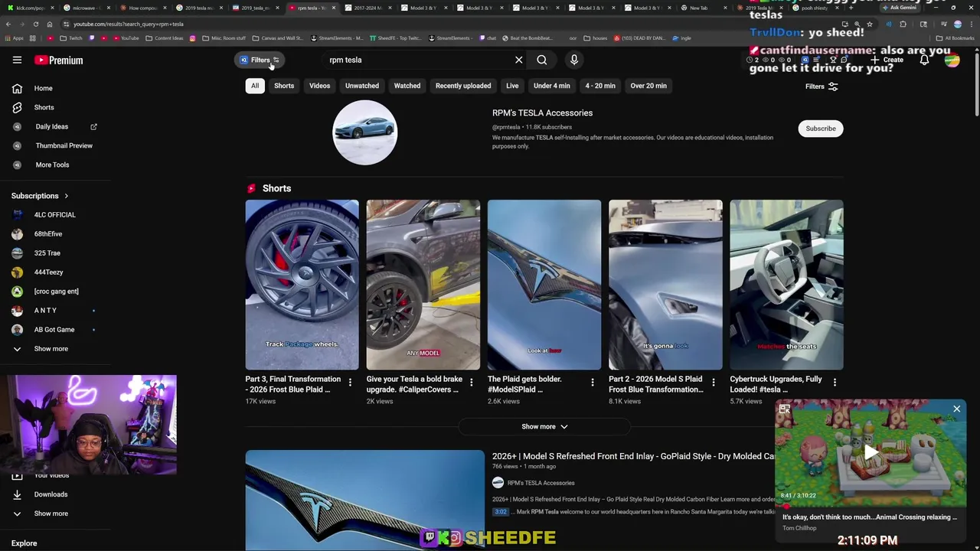Screen dimensions: 980x551
Task: Open the 2026+ Model S Front End Inlay video title
Action: coord(633,456)
